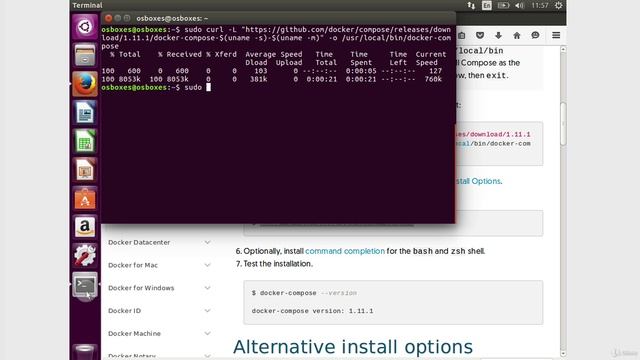Click the Docker ID sidebar label

click(x=124, y=311)
